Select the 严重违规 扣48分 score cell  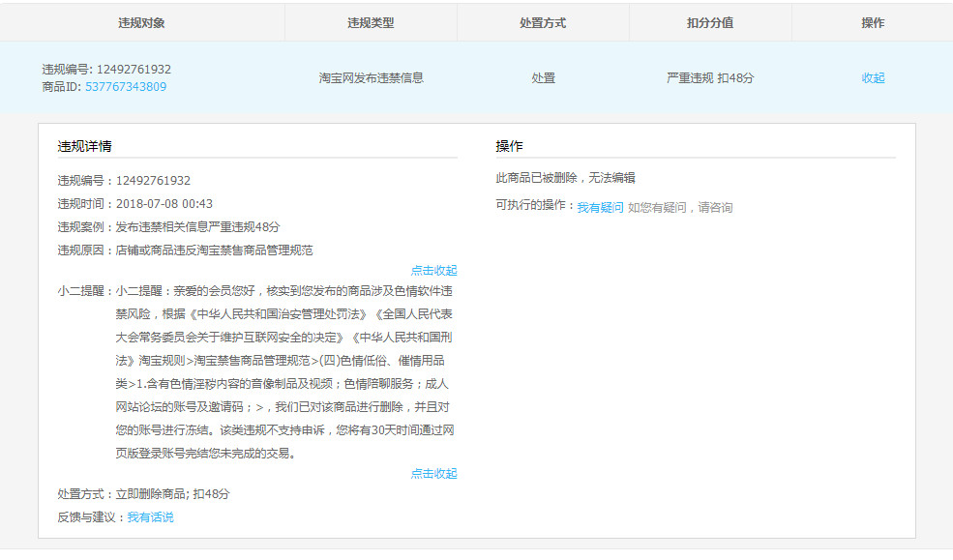(x=710, y=78)
